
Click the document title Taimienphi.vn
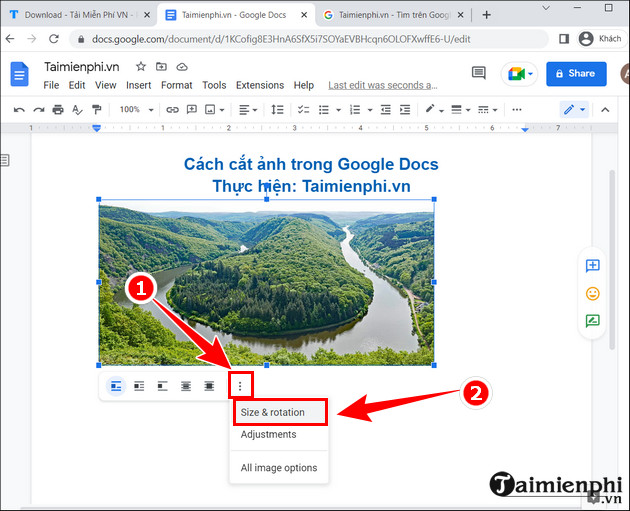[82, 67]
